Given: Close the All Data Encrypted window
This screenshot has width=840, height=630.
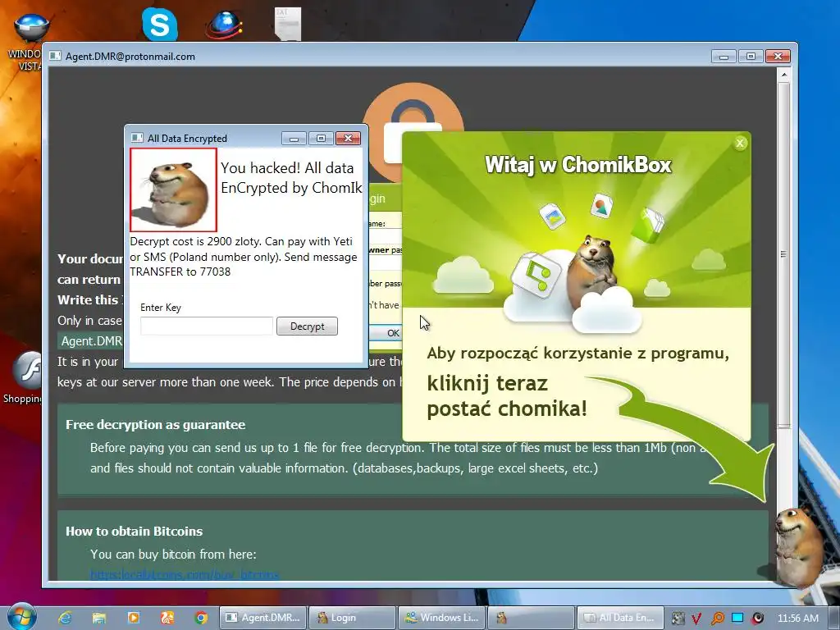Looking at the screenshot, I should 348,138.
